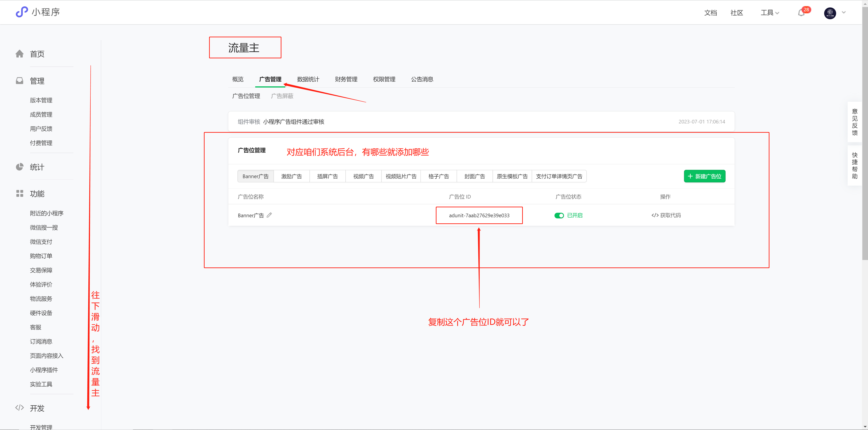Select the 激励广告 ad type tab
The height and width of the screenshot is (430, 868).
click(x=291, y=176)
